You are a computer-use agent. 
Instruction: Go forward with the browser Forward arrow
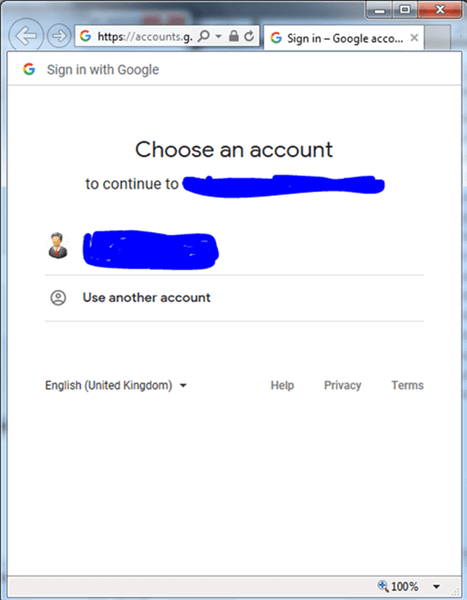(x=59, y=36)
